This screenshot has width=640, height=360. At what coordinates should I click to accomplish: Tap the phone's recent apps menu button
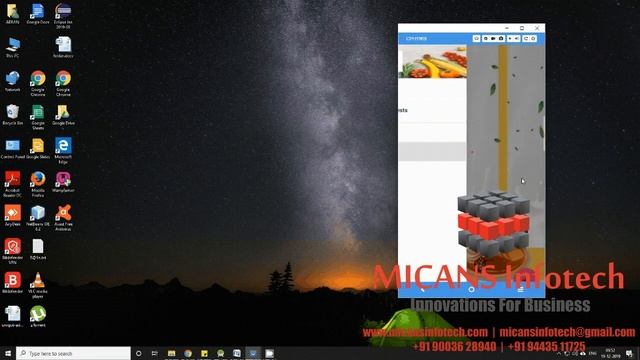tap(520, 289)
